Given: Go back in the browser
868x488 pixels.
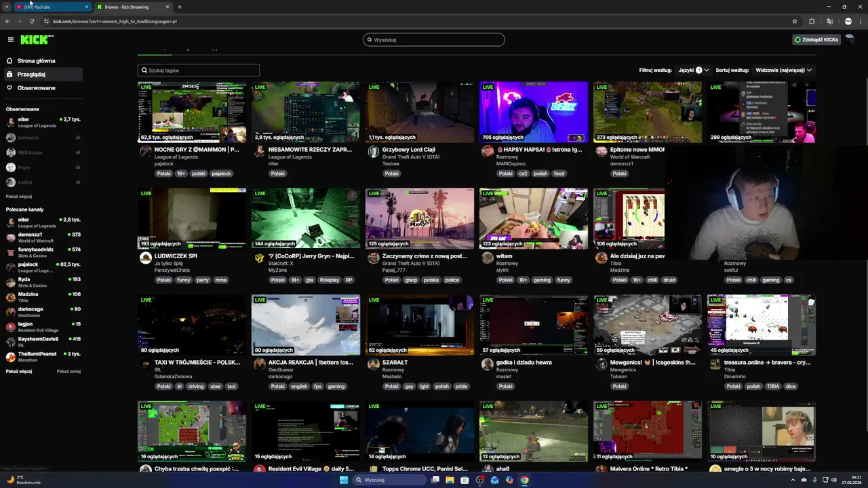Looking at the screenshot, I should click(x=7, y=22).
